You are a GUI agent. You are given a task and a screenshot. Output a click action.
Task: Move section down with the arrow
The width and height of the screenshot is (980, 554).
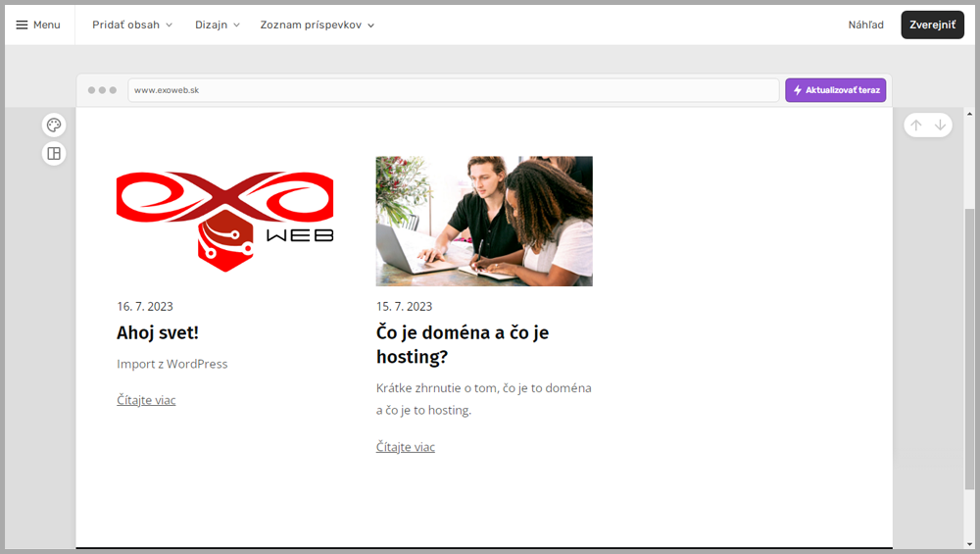pos(940,126)
